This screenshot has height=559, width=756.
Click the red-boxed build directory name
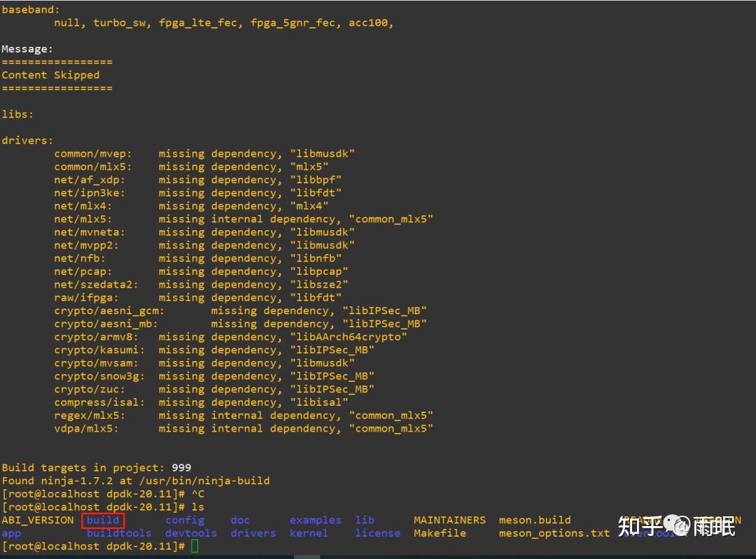(x=103, y=520)
